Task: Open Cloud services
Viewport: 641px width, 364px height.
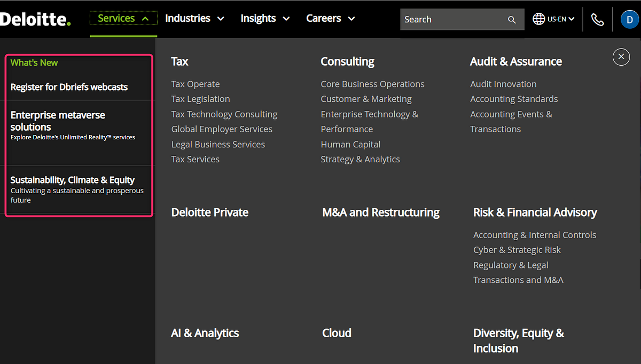Action: (x=337, y=333)
